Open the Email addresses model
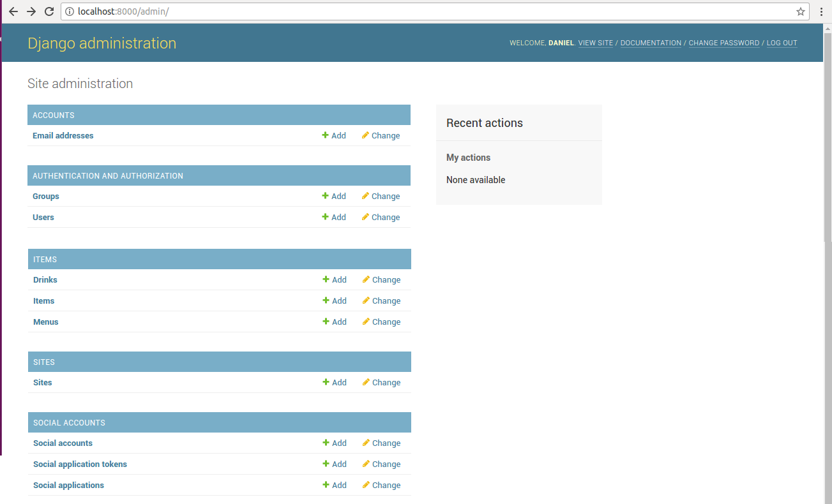The image size is (832, 504). (x=63, y=135)
